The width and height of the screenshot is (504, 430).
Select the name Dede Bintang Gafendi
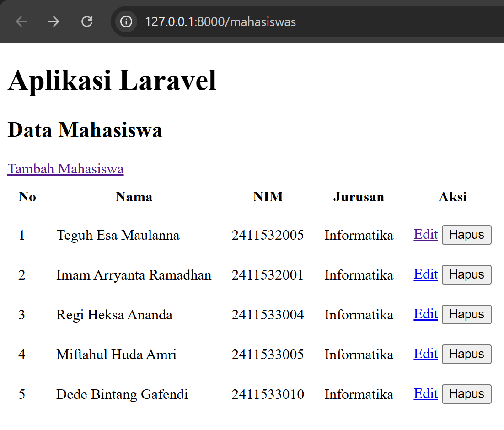(122, 394)
